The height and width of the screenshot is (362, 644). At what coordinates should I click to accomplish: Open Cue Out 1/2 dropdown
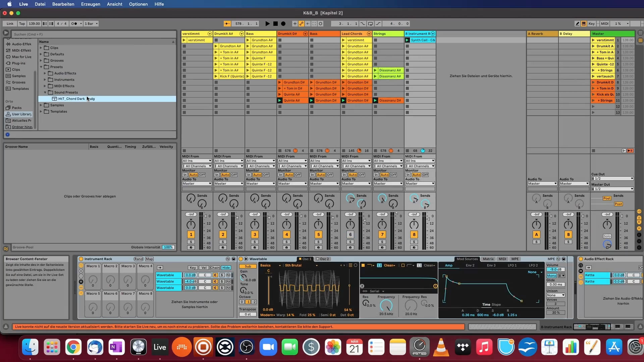pos(612,179)
